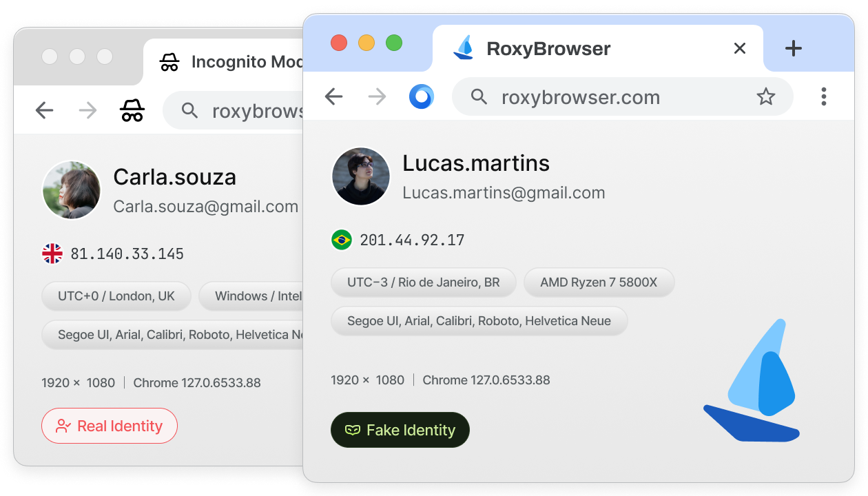Click the blue circular profile icon in RoxyBrowser toolbar

pos(421,96)
